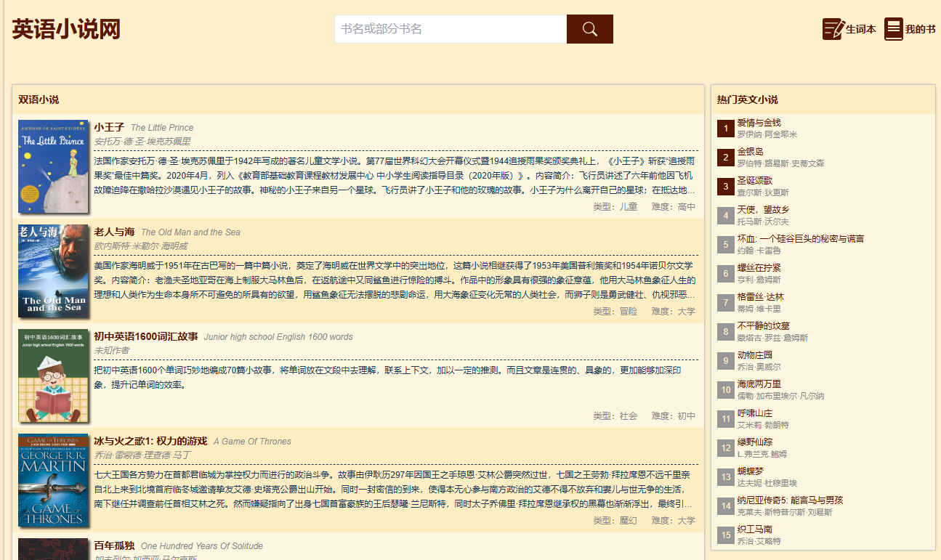Viewport: 941px width, 560px height.
Task: Click the 难度：初中 label
Action: tap(673, 416)
